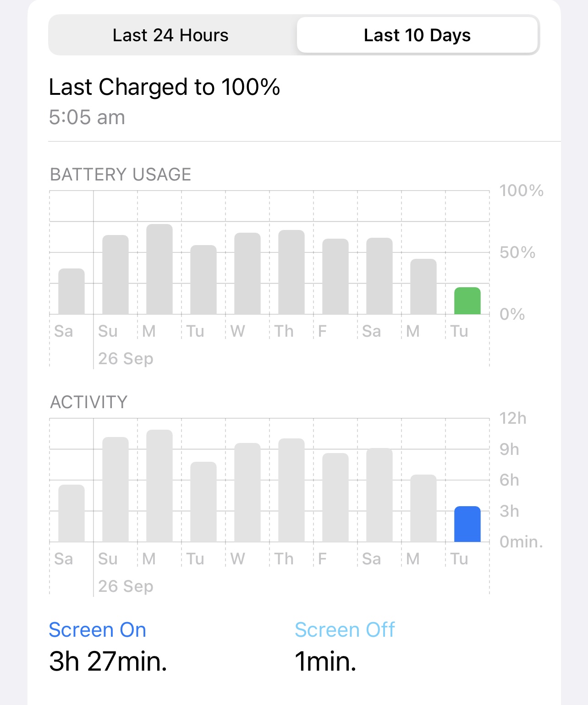Select Sunday 26 Sep battery usage bar
588x705 pixels.
tap(115, 274)
